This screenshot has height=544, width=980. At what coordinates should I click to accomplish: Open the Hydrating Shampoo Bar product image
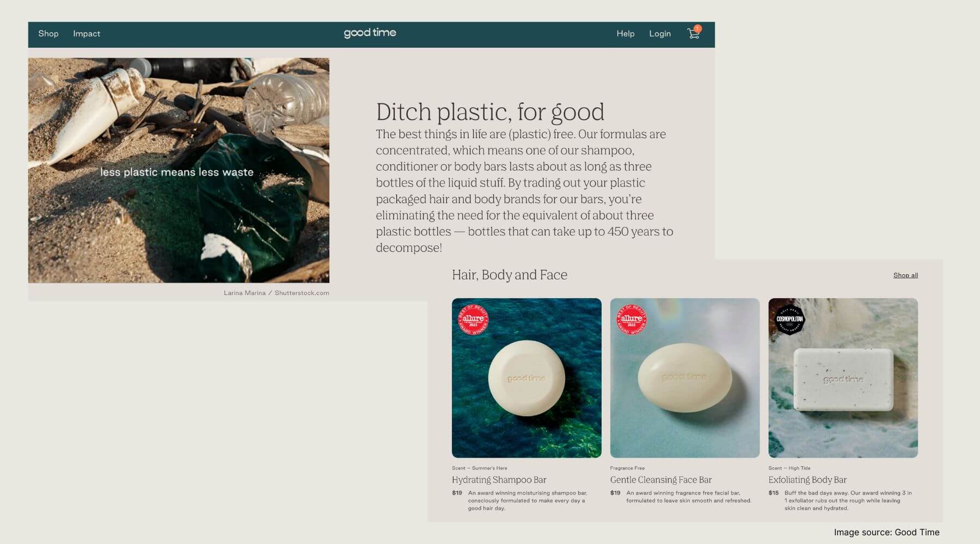(x=526, y=378)
